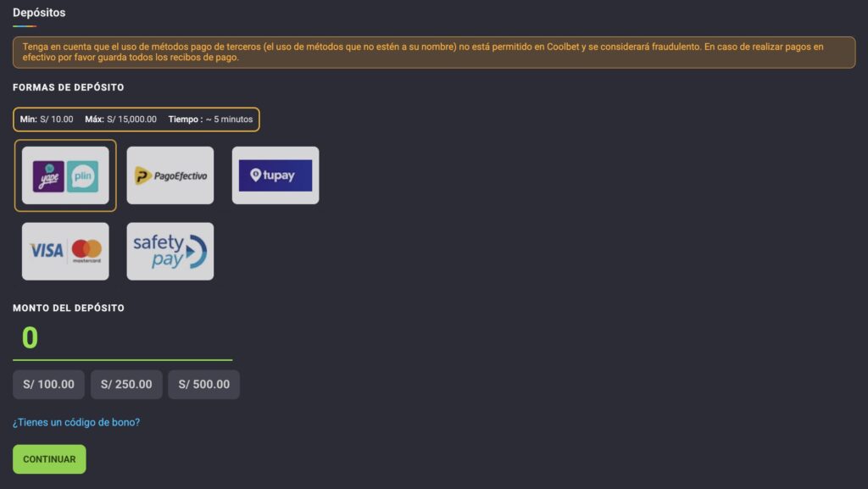Image resolution: width=868 pixels, height=489 pixels.
Task: Pick the S/ 250.00 preset amount
Action: (126, 385)
